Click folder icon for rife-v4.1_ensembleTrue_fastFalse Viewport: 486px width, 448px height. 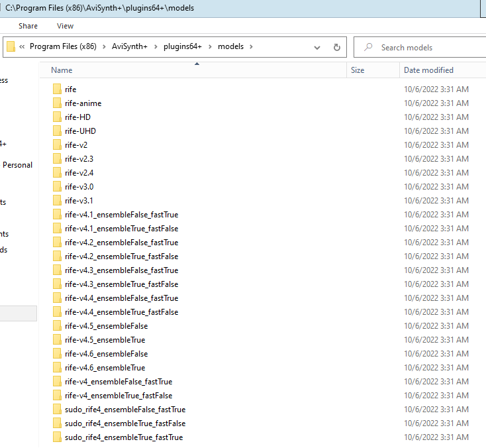tap(57, 229)
